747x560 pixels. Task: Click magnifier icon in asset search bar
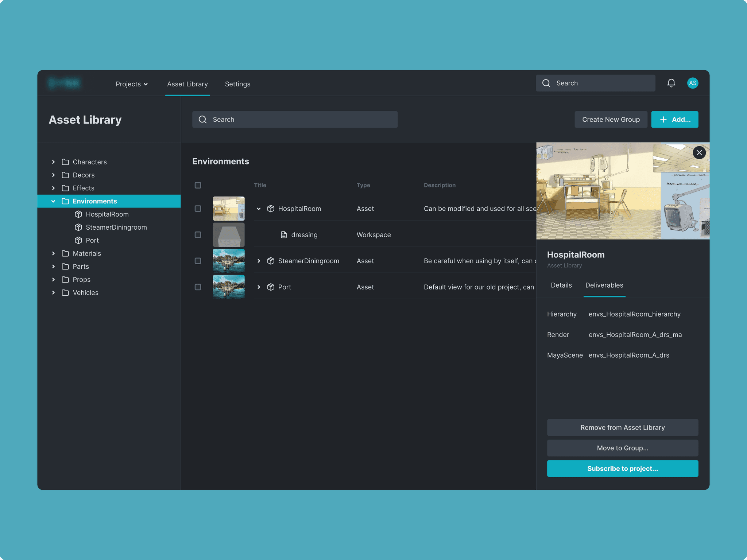[203, 120]
